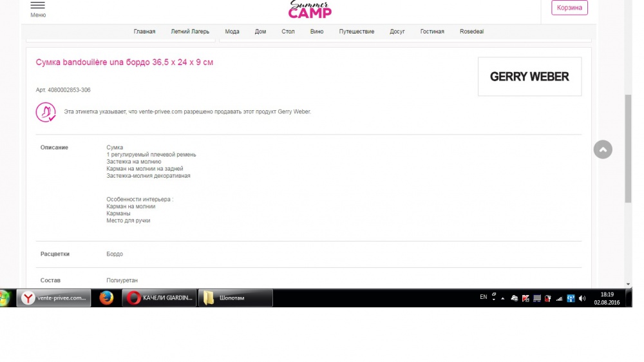The height and width of the screenshot is (362, 644).
Task: Click the red power/battery tray icon
Action: 548,299
